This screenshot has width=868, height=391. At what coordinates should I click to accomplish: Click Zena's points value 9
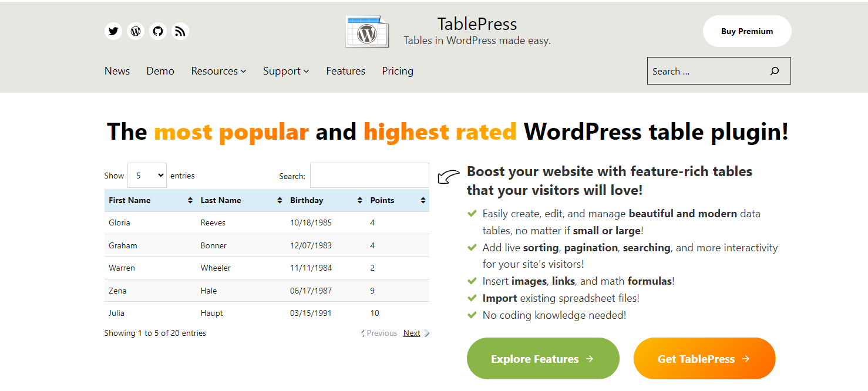coord(372,291)
